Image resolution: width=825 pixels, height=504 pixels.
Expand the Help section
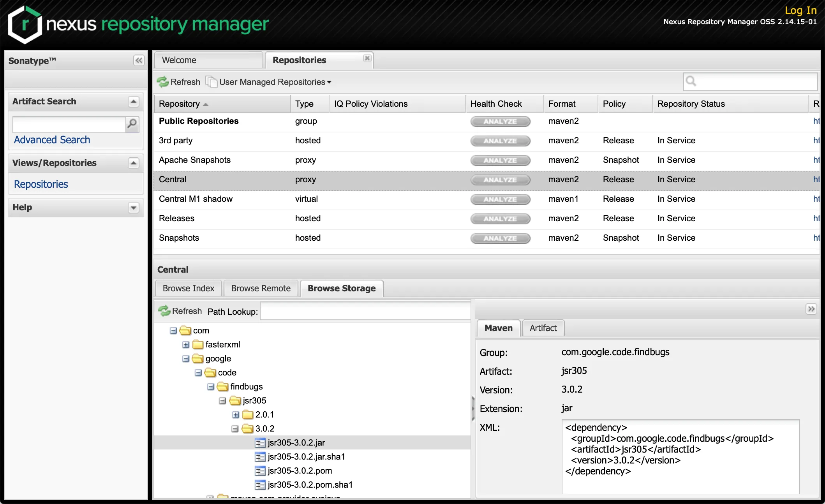[134, 208]
